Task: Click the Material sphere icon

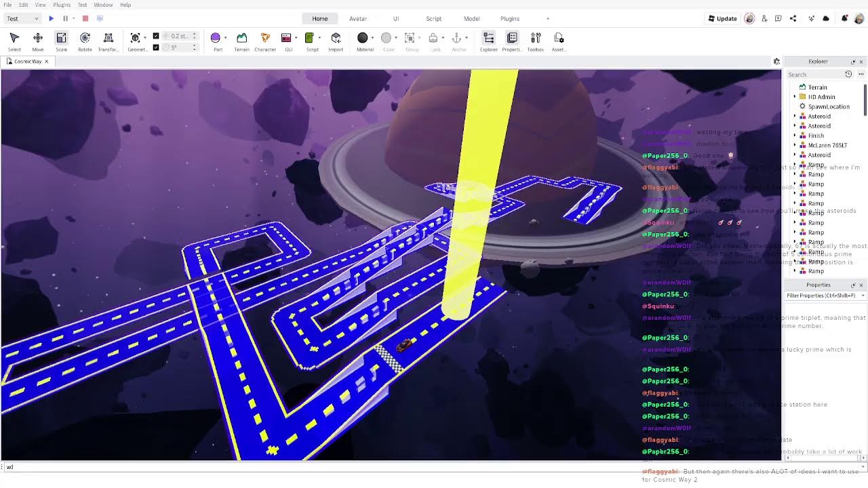Action: click(363, 38)
